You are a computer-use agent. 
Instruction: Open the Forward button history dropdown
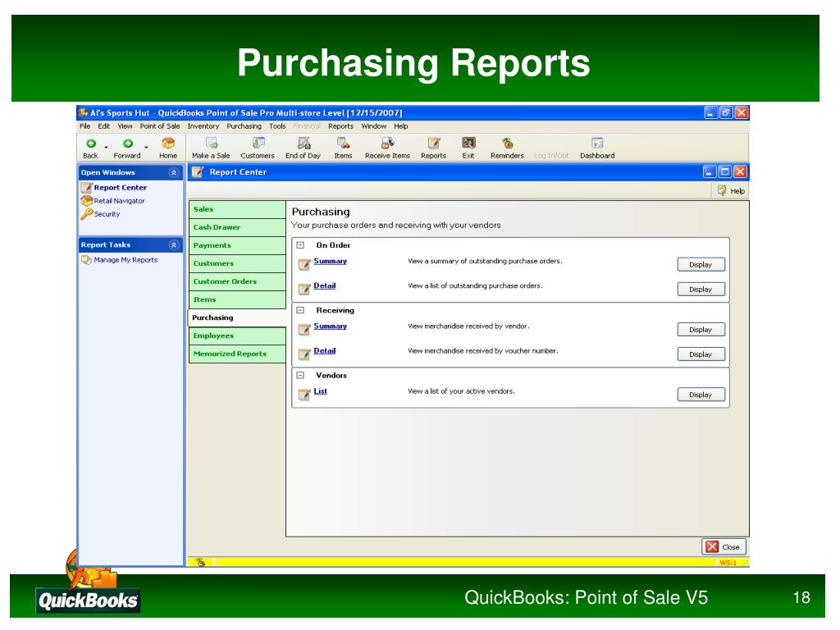(146, 147)
